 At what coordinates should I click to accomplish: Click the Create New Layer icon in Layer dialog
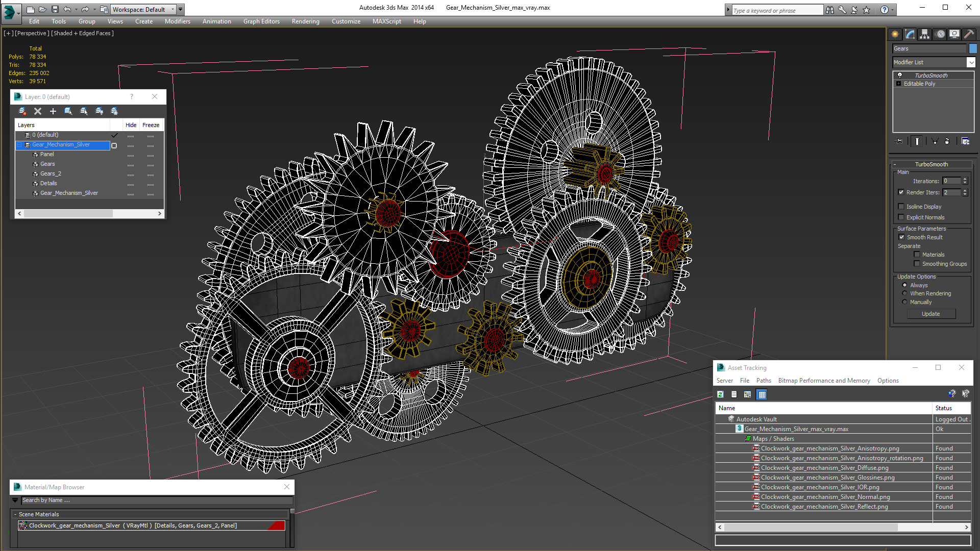tap(22, 111)
